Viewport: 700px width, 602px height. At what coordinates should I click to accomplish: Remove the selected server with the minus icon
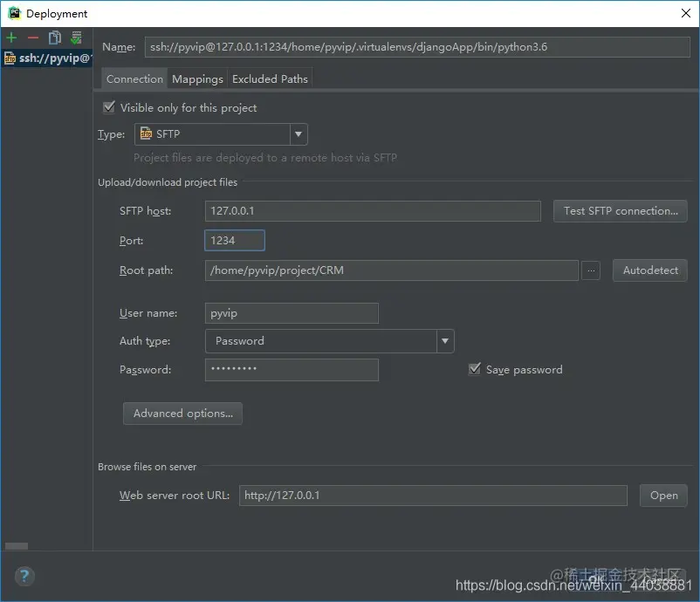tap(33, 38)
